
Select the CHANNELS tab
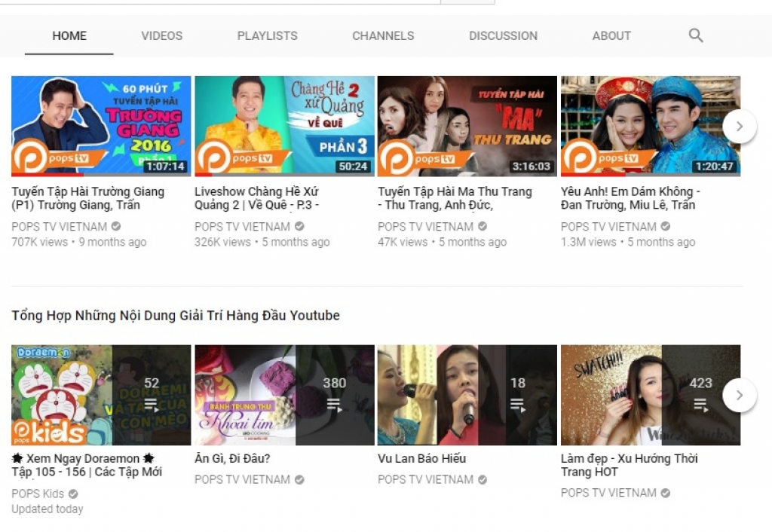[x=383, y=36]
